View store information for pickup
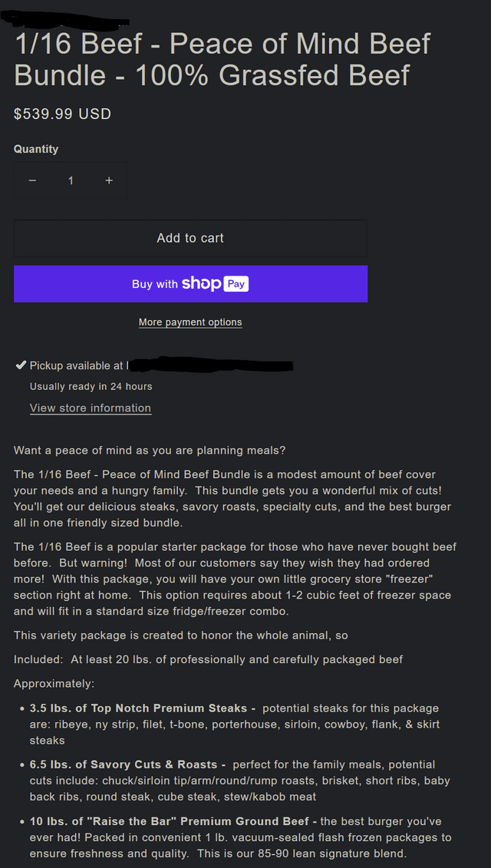 point(91,408)
